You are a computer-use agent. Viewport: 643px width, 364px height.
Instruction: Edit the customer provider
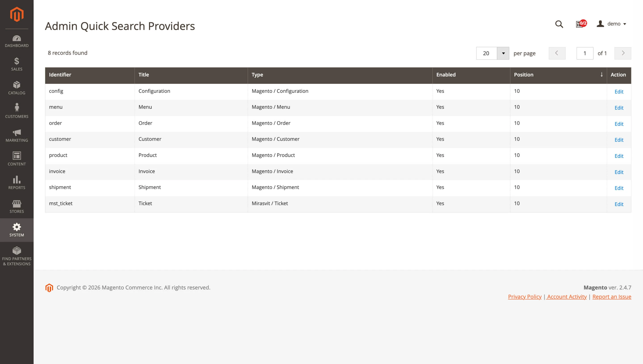point(619,140)
